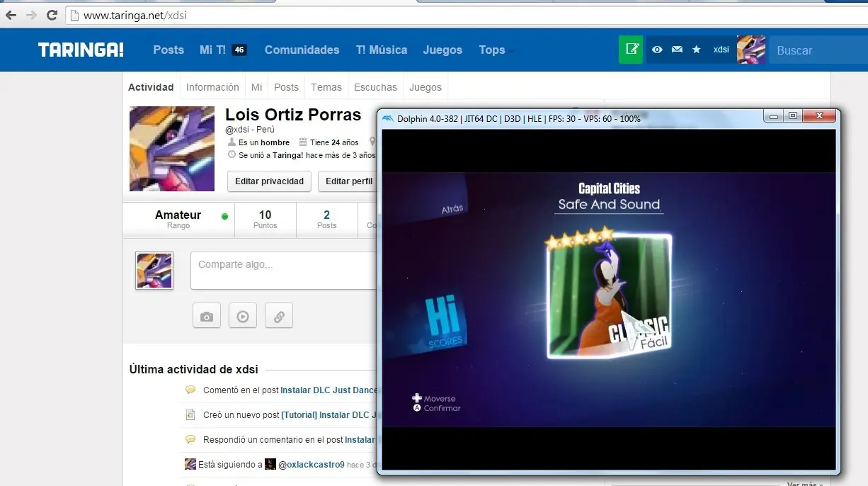This screenshot has height=486, width=868.
Task: Click the Comparte algo text box
Action: click(283, 271)
